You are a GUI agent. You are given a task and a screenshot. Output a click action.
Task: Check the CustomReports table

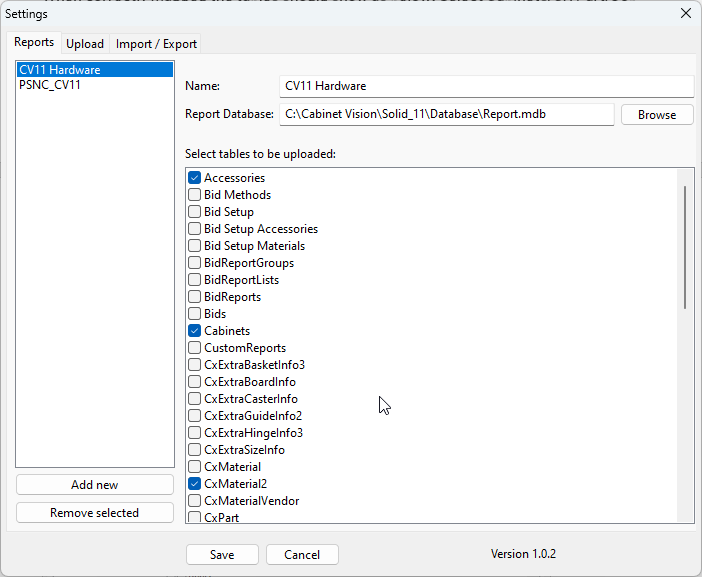195,348
